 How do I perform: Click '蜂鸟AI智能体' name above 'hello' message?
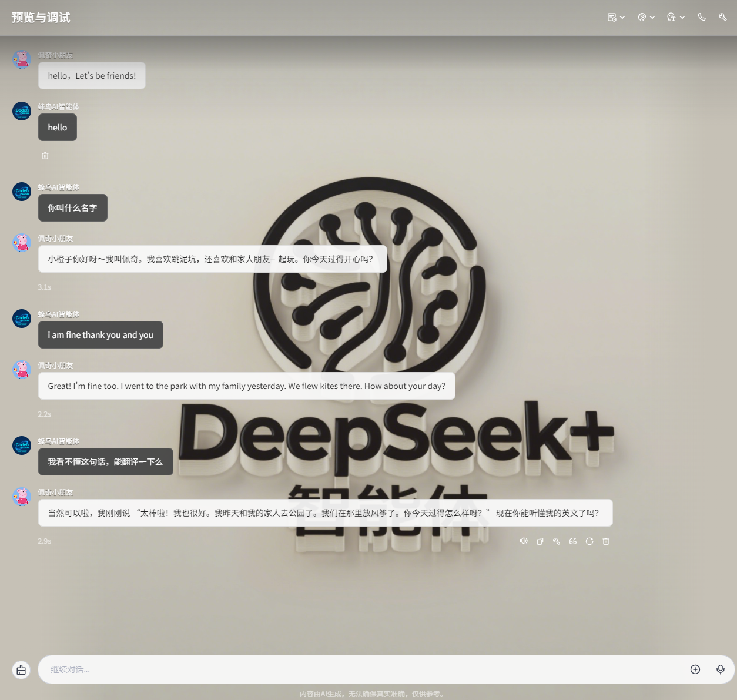pyautogui.click(x=59, y=107)
